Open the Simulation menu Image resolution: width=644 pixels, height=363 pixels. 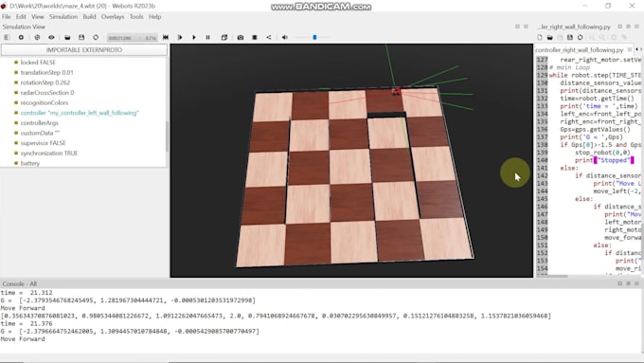tap(63, 17)
